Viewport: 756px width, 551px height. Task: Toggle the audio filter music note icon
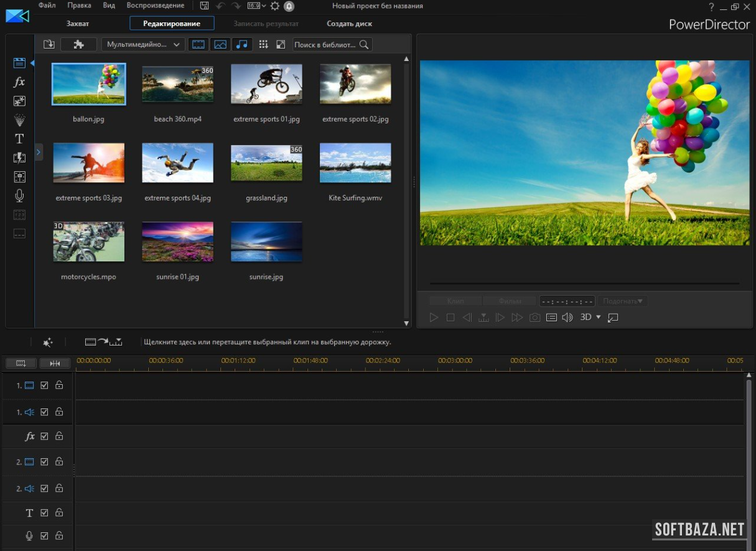click(x=242, y=44)
